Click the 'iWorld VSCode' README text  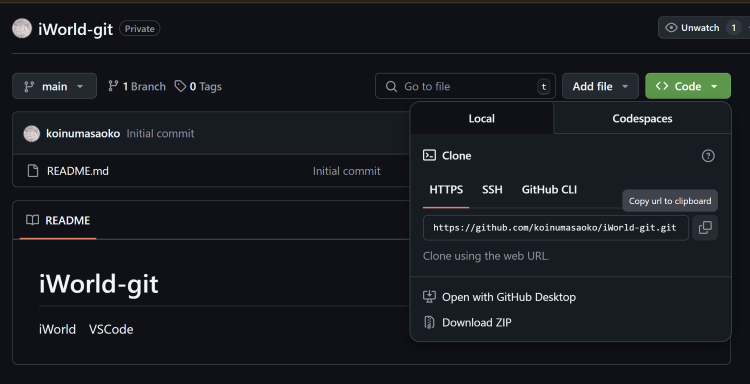click(86, 329)
